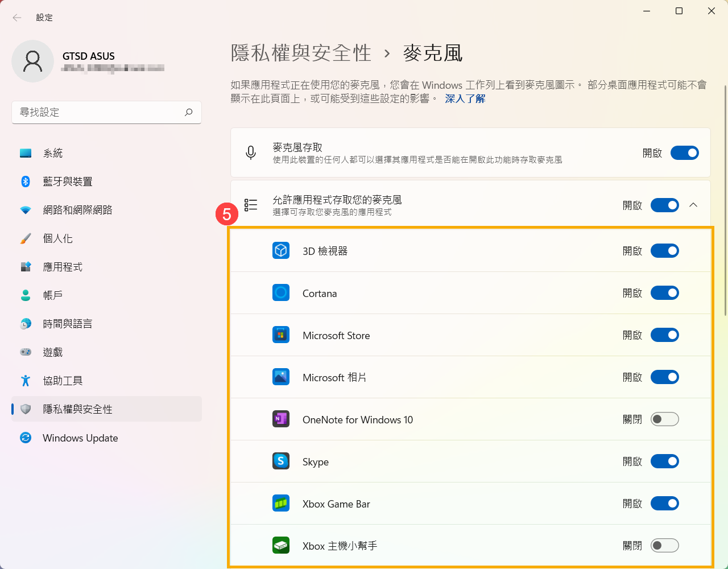Image resolution: width=728 pixels, height=569 pixels.
Task: Turn off Xbox Game Bar microphone toggle
Action: pyautogui.click(x=665, y=504)
